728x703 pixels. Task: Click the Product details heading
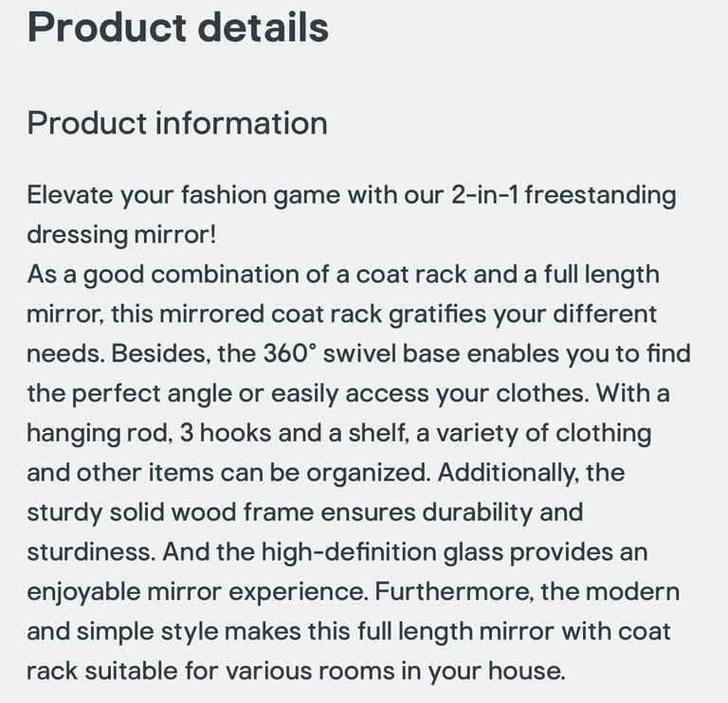[x=178, y=27]
